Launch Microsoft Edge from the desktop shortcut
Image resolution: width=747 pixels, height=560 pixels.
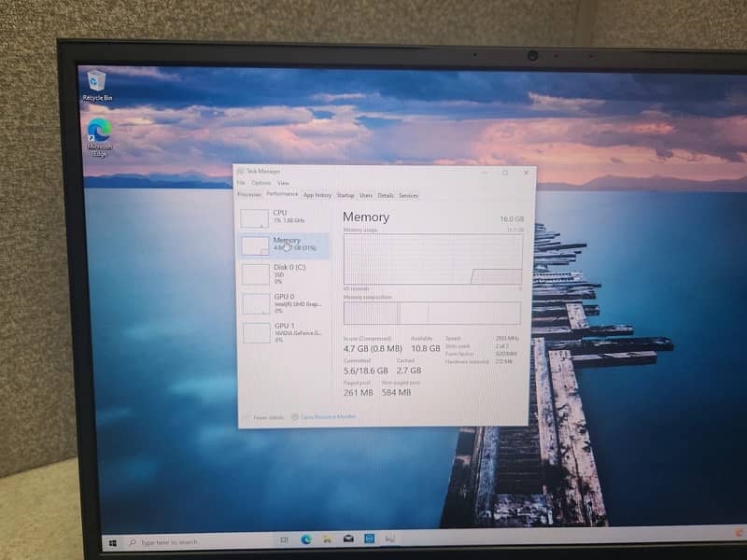coord(99,134)
